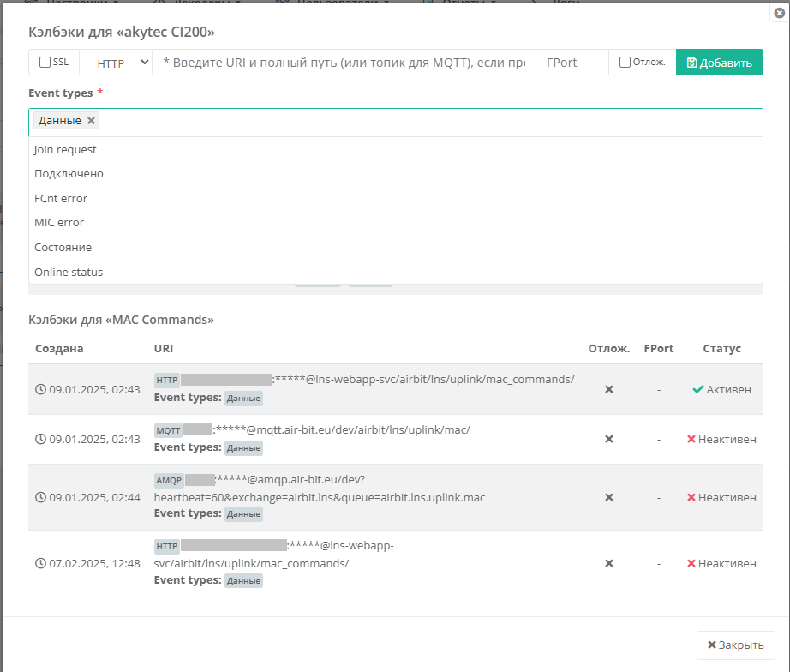
Task: Click the Отлож. cross in the MQTT row
Action: click(609, 440)
